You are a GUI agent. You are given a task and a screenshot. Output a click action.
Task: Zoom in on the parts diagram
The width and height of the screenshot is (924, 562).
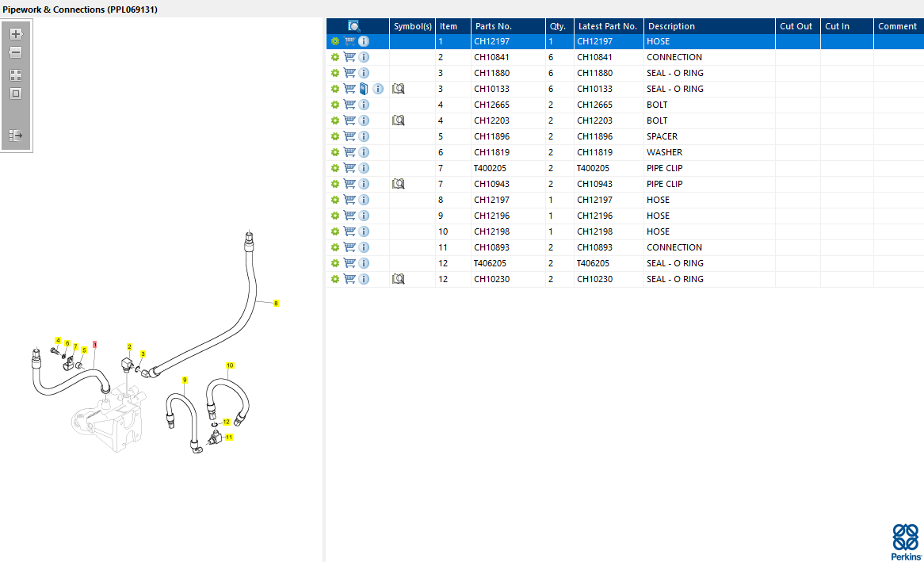16,34
